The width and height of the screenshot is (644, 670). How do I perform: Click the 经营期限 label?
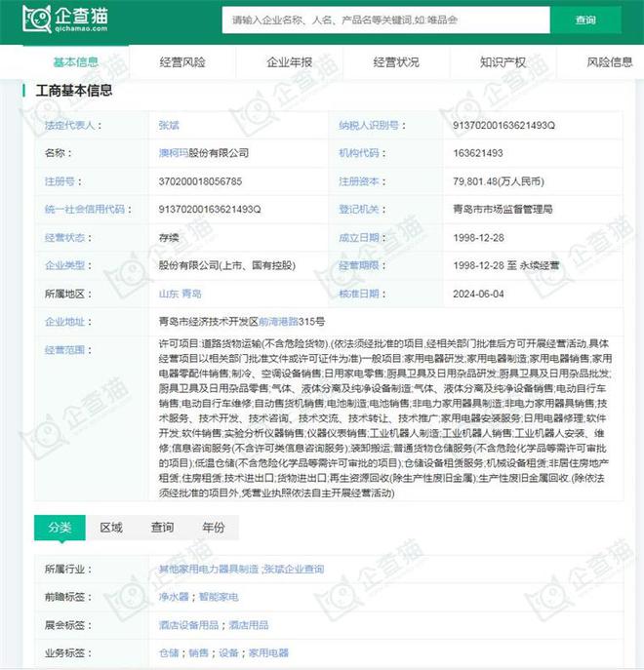point(359,265)
